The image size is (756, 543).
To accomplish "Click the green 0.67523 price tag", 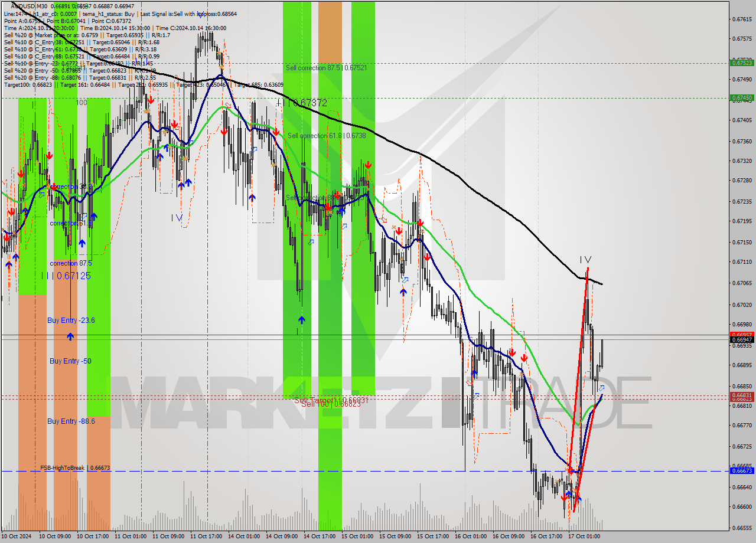I will [742, 63].
